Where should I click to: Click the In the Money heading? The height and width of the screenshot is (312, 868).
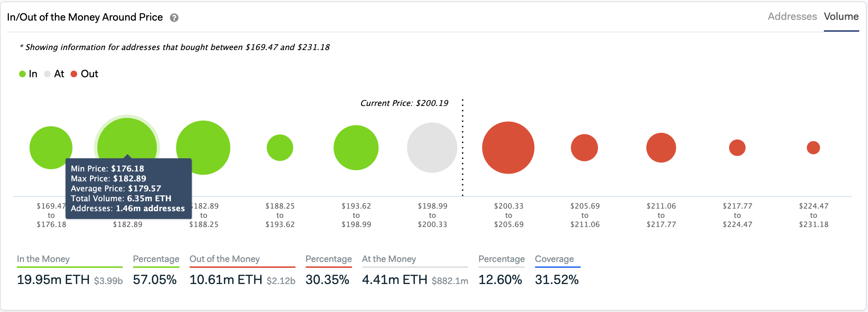[43, 259]
